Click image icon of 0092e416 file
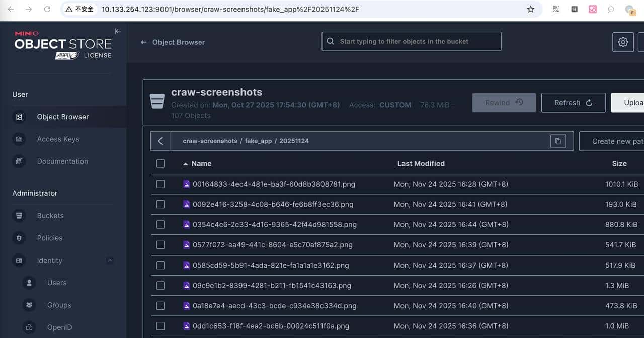This screenshot has height=338, width=644. [x=187, y=204]
